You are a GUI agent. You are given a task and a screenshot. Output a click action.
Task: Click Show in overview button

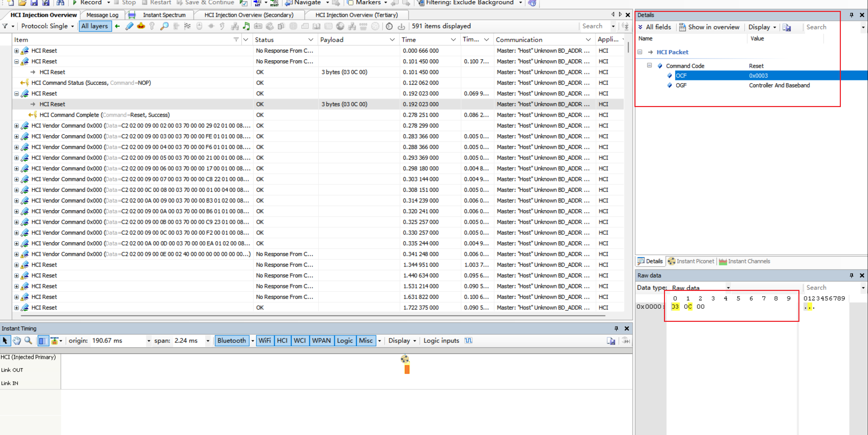(x=709, y=27)
